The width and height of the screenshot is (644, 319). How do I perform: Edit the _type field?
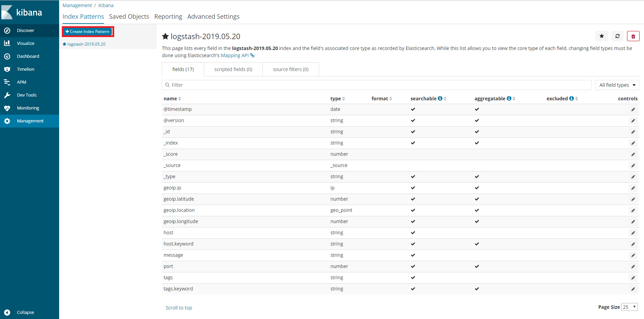point(633,177)
